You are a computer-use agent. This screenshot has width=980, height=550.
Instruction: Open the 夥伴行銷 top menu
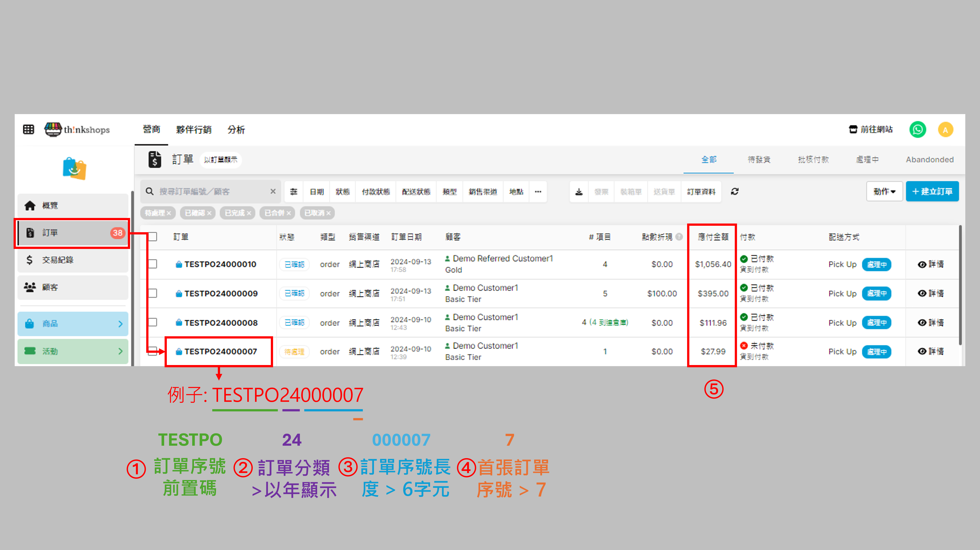click(193, 129)
